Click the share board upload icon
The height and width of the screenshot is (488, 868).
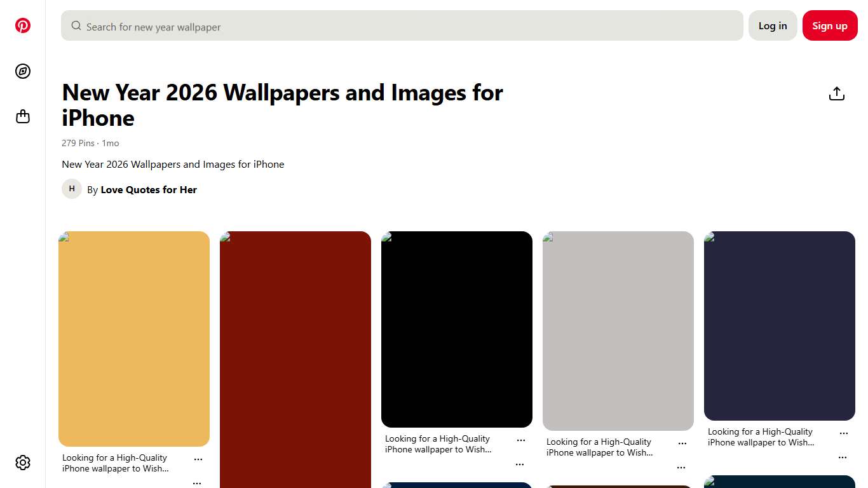pyautogui.click(x=837, y=94)
